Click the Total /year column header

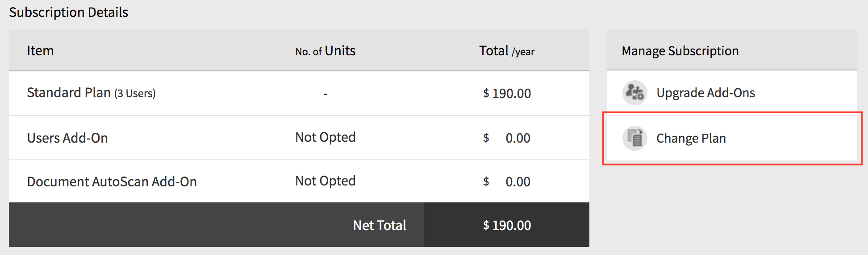point(507,51)
